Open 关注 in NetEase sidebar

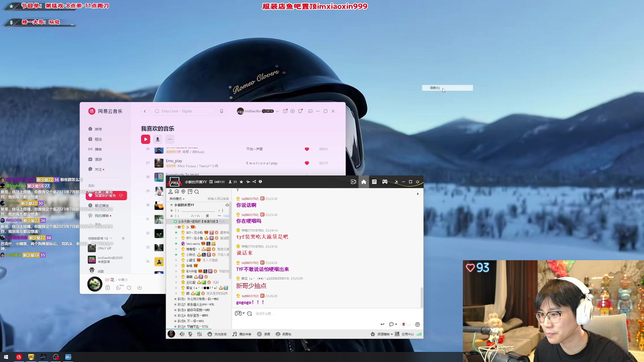96,169
